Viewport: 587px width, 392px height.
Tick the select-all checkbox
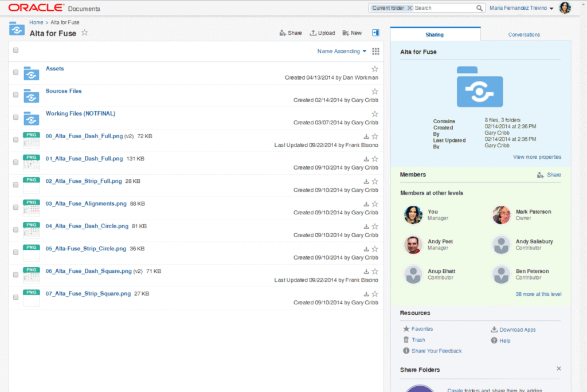pyautogui.click(x=15, y=50)
